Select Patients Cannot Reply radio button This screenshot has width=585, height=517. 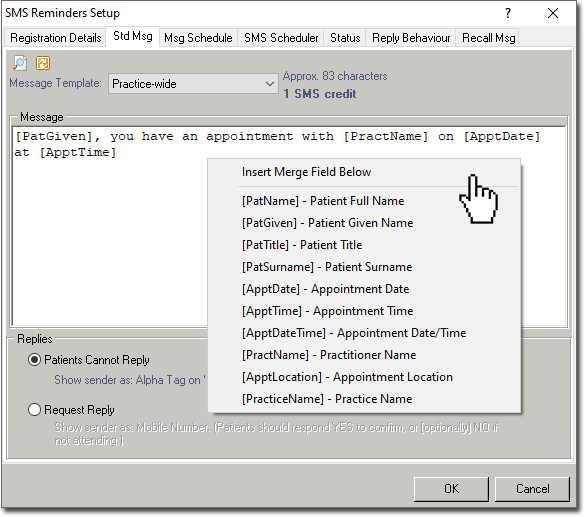click(x=34, y=360)
